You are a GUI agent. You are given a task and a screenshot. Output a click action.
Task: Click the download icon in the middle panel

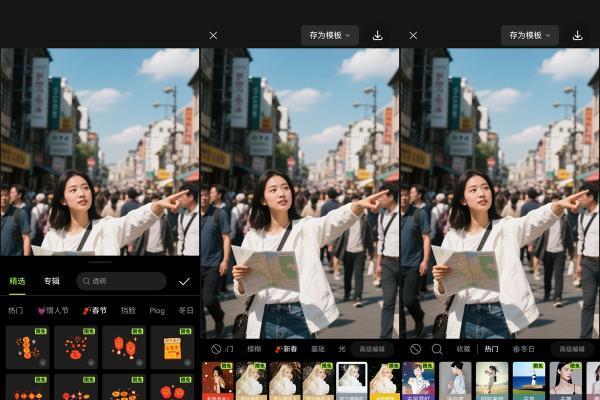pyautogui.click(x=377, y=35)
